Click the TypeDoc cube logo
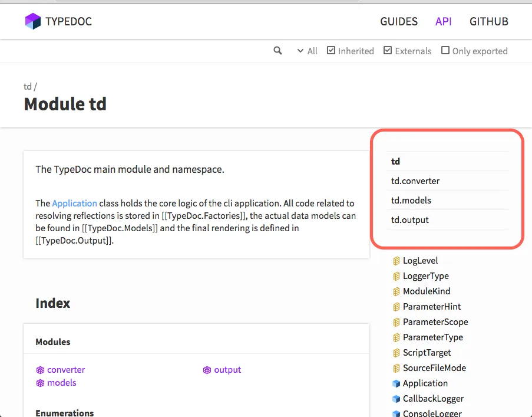Screen dimensions: 532x417 point(33,21)
